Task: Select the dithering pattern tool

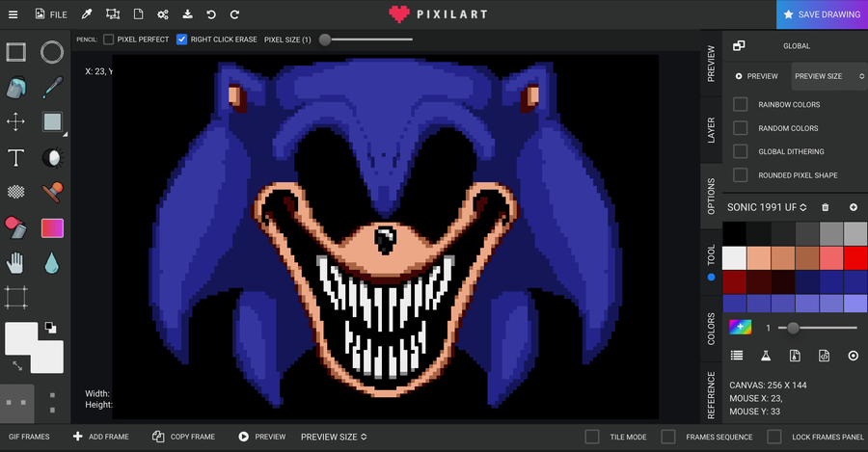Action: point(16,192)
